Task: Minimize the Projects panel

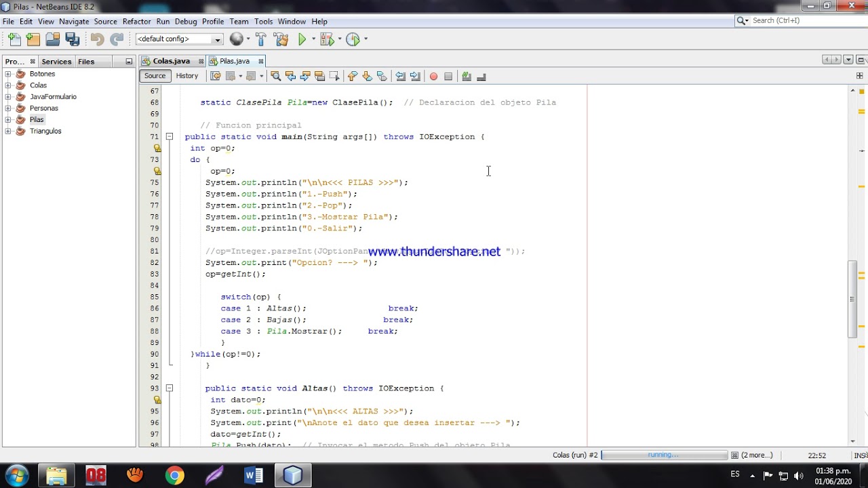Action: (x=129, y=62)
